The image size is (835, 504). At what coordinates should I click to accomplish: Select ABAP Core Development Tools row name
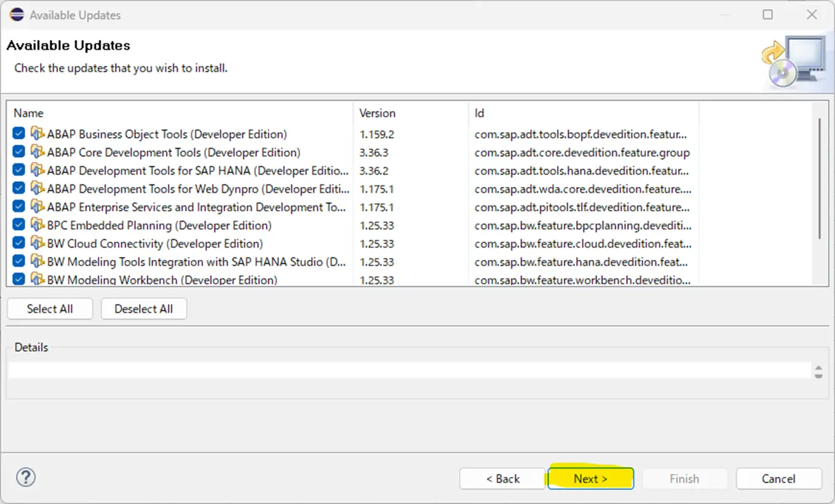coord(174,152)
